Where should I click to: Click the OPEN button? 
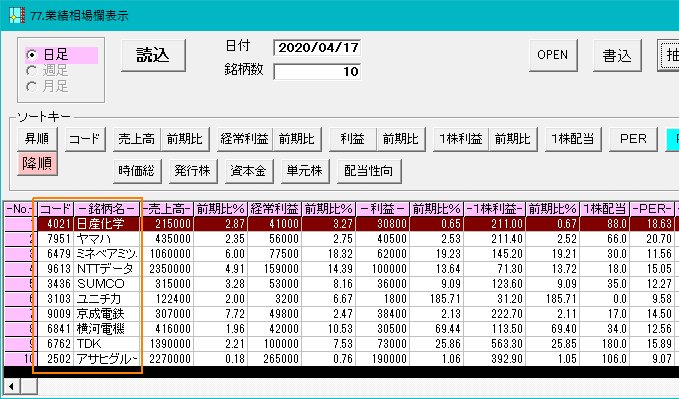[x=553, y=55]
